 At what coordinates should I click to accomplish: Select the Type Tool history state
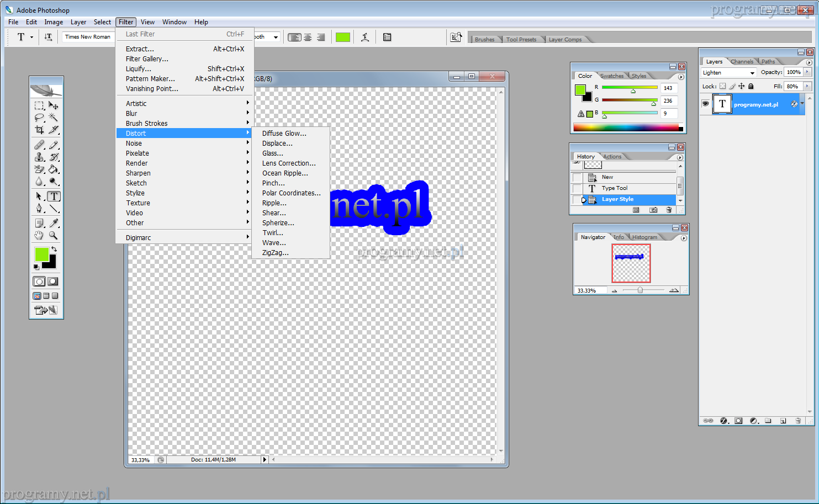(614, 188)
